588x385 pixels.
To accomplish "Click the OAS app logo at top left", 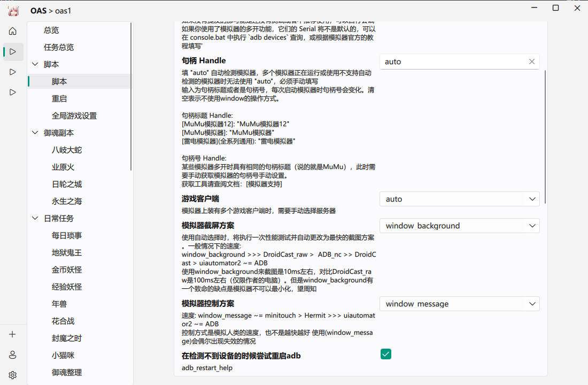I will 13,10.
